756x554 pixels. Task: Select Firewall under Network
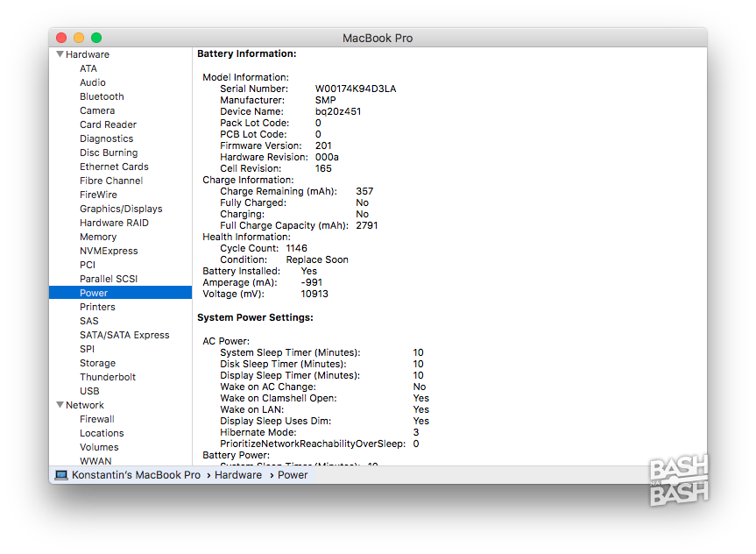click(97, 419)
